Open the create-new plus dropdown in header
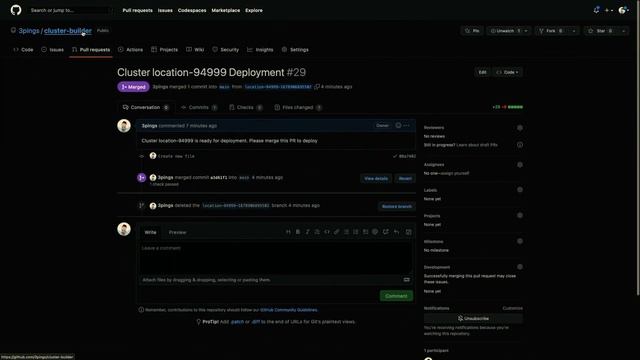 click(x=609, y=10)
